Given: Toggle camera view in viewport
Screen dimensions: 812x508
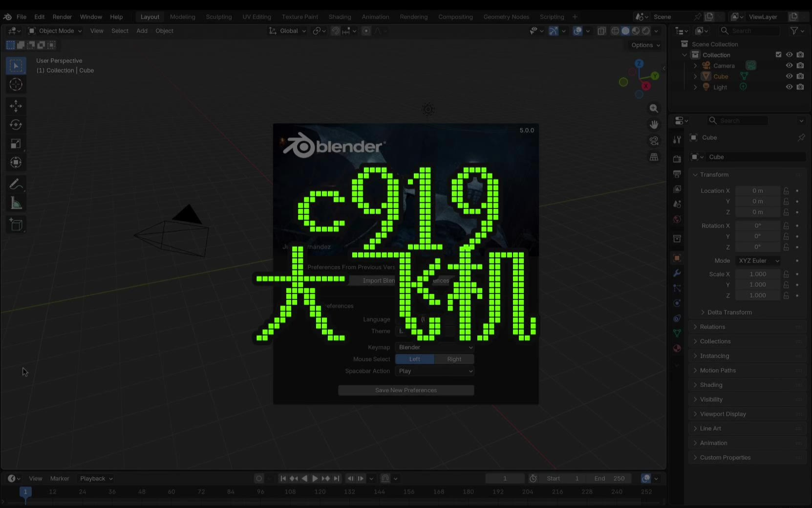Looking at the screenshot, I should (x=654, y=141).
